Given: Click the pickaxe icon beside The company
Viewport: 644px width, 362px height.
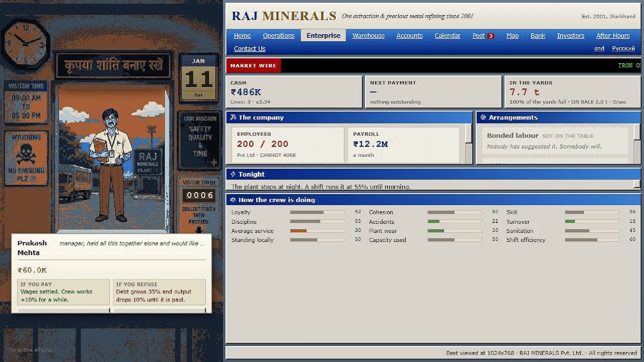Looking at the screenshot, I should (x=233, y=117).
